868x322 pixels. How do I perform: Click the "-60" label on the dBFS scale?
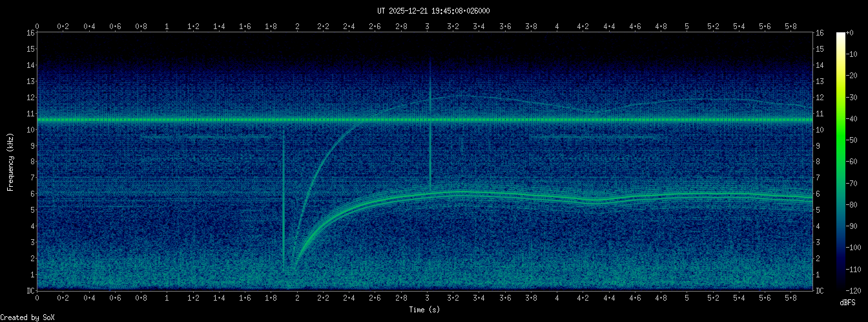tap(856, 162)
